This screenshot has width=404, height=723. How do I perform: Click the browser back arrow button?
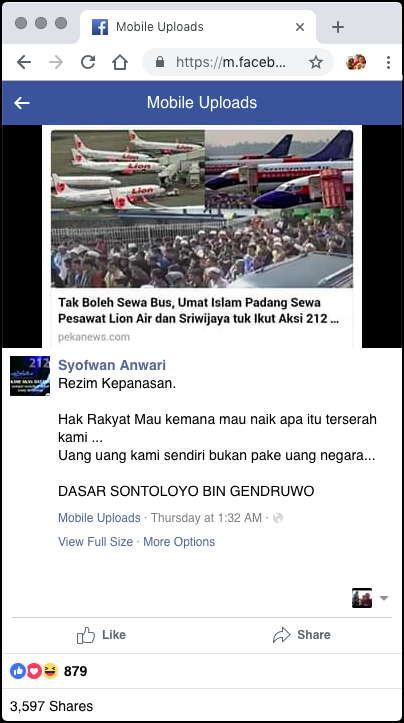click(24, 62)
